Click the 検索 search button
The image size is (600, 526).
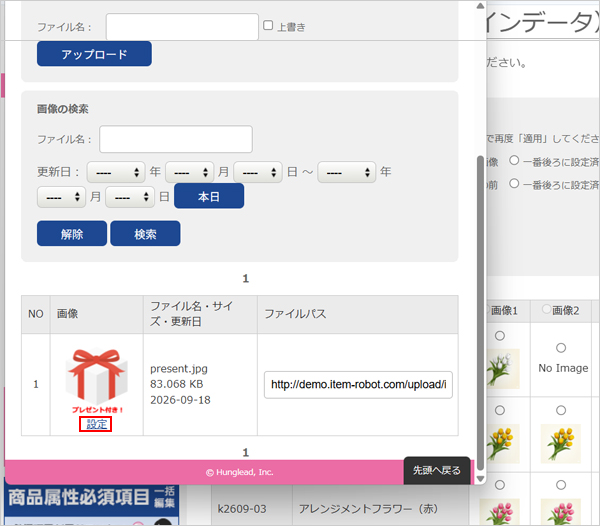(145, 233)
